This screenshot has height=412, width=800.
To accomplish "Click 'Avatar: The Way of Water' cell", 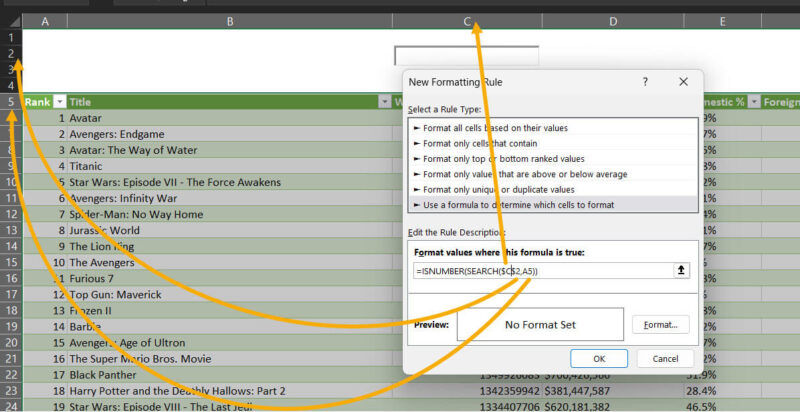I will tap(230, 150).
